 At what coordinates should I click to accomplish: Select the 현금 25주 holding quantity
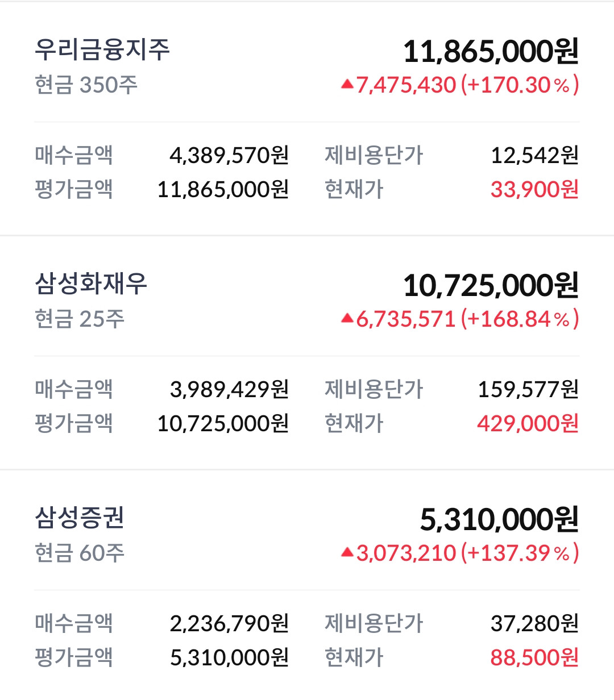coord(80,319)
